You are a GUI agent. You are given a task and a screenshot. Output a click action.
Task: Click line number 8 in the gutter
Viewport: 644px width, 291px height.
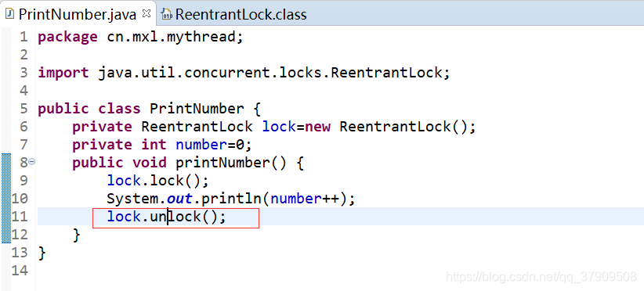pos(24,163)
